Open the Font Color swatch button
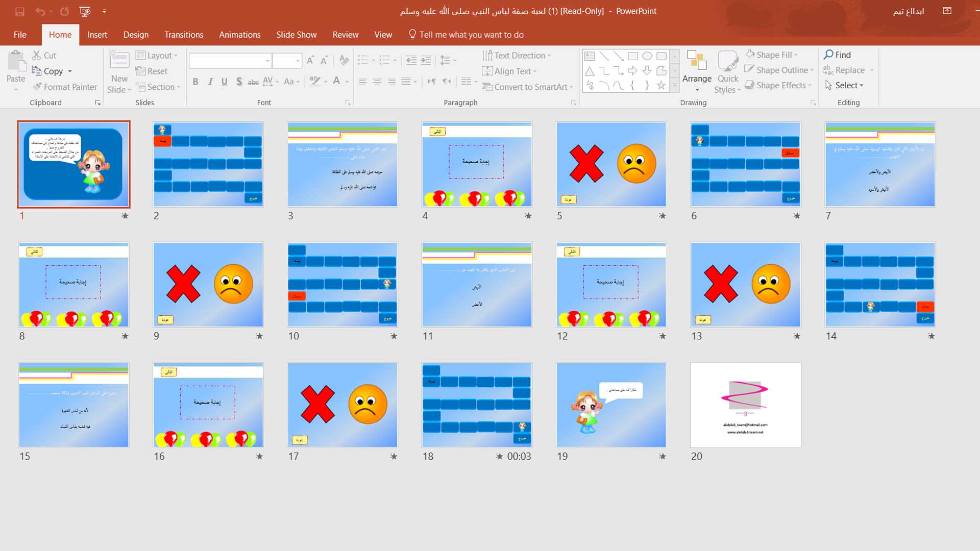 (336, 81)
